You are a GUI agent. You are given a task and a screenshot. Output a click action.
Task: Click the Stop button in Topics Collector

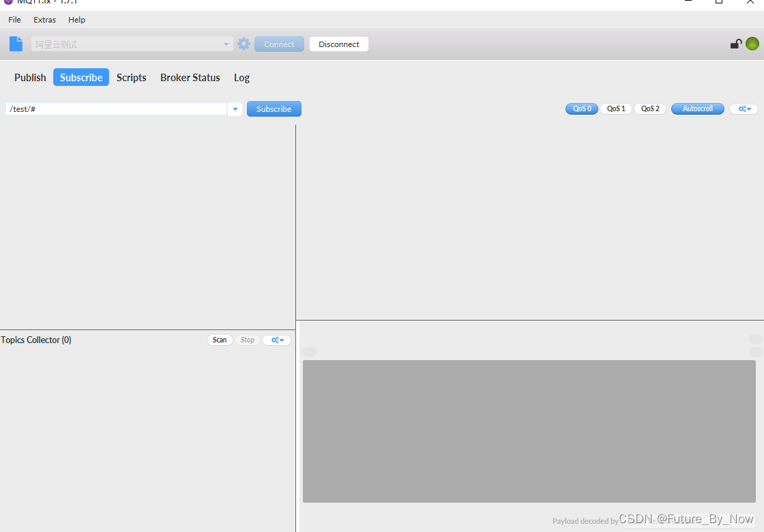tap(248, 340)
